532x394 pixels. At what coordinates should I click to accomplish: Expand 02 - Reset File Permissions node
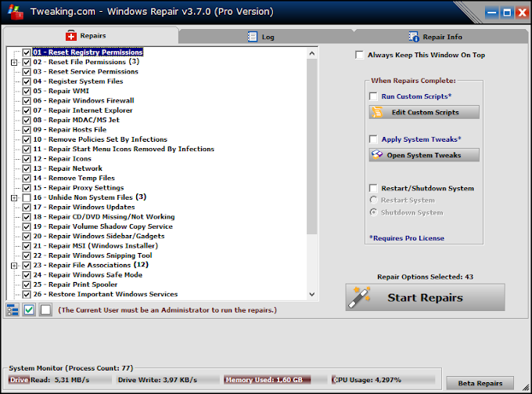14,62
